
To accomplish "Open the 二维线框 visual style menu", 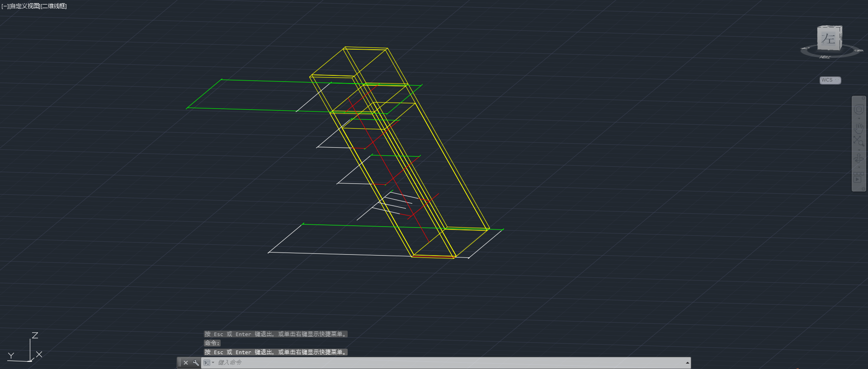I will [54, 6].
